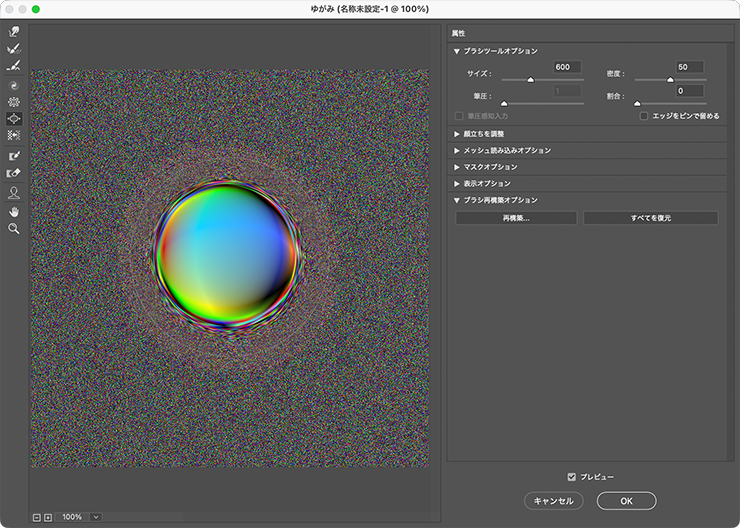Click the 筆圧 slider handle
Screen dimensions: 740x528
pyautogui.click(x=504, y=103)
